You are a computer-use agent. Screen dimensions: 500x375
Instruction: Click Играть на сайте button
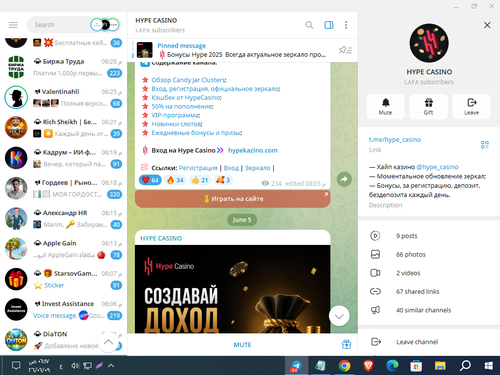tap(233, 199)
